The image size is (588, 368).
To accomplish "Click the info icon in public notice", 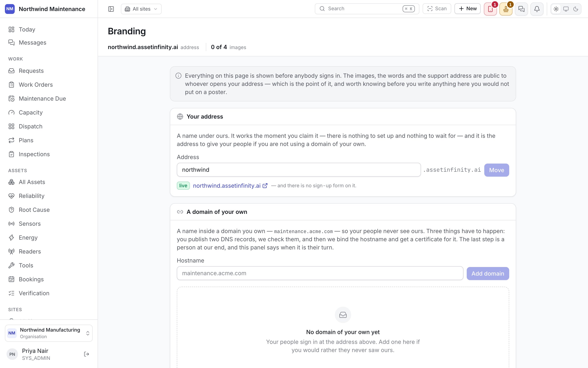I will point(178,76).
